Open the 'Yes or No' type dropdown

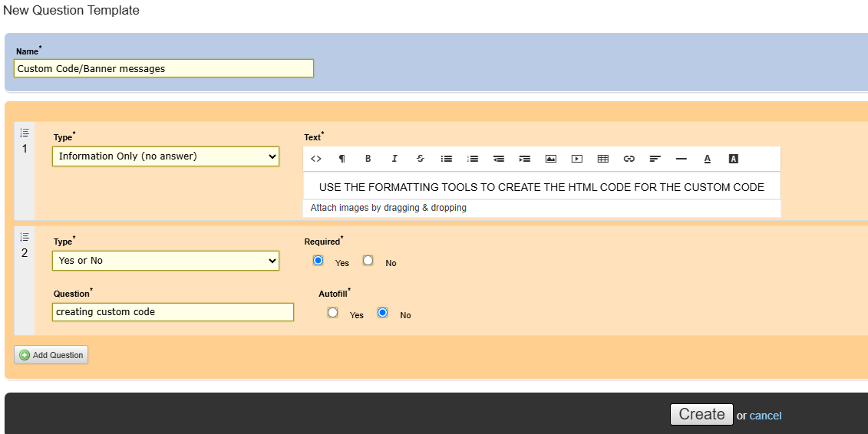pyautogui.click(x=165, y=261)
